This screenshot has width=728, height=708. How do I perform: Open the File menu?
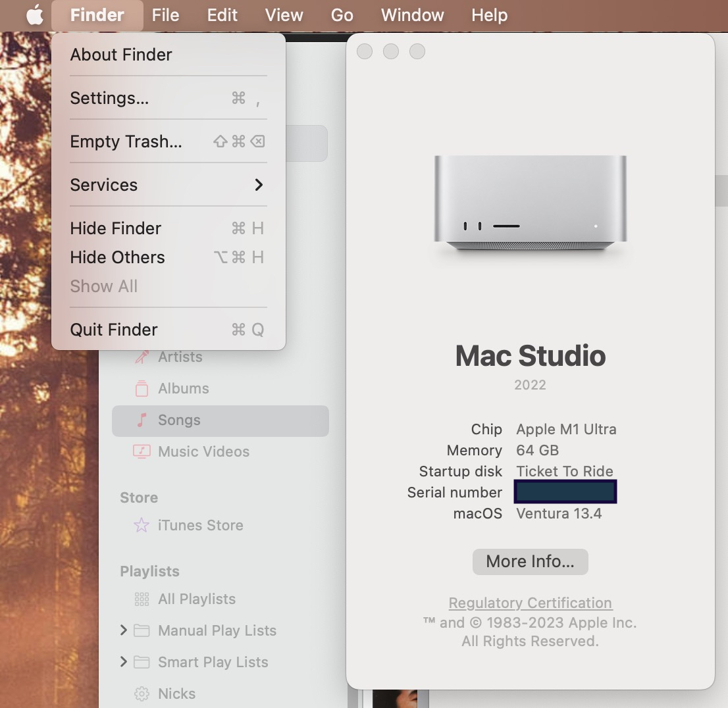[x=165, y=15]
